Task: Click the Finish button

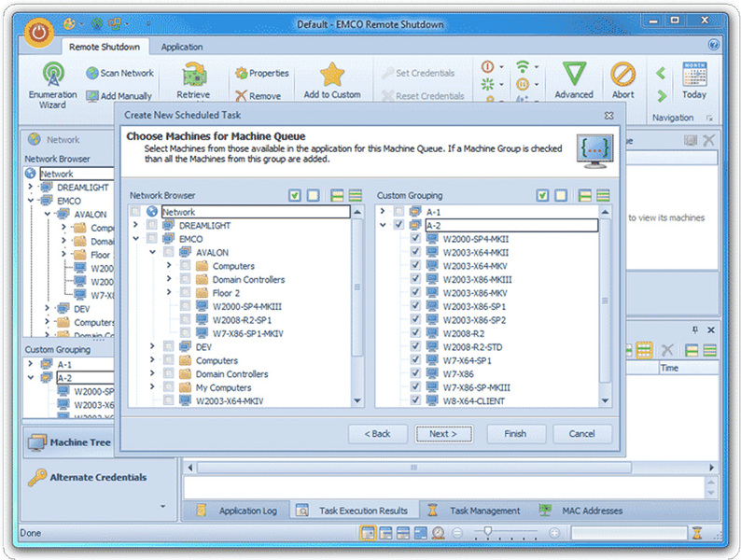Action: tap(516, 434)
